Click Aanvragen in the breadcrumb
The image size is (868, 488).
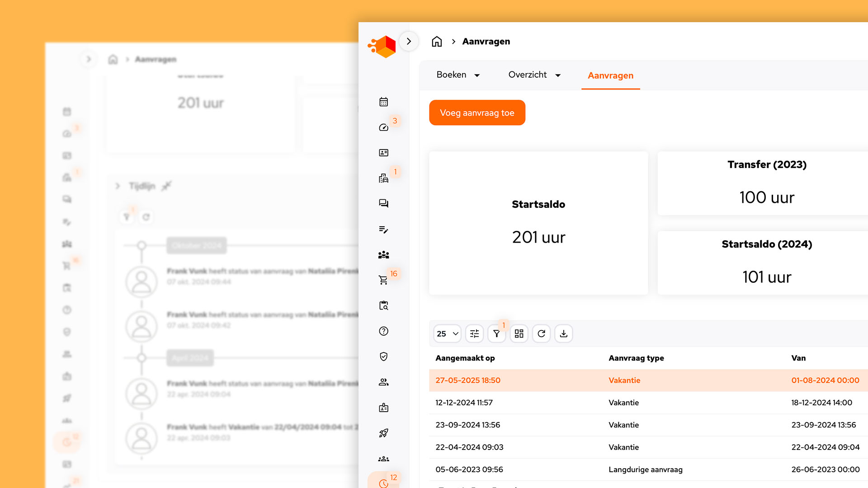tap(486, 41)
